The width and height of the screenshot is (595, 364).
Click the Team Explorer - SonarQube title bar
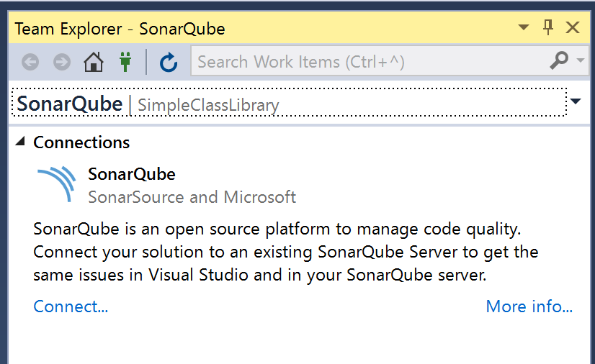120,29
